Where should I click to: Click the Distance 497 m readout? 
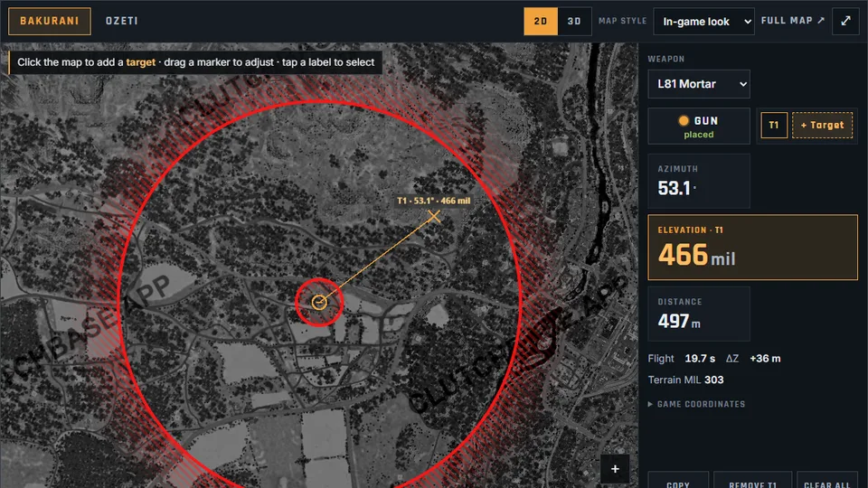tap(699, 314)
